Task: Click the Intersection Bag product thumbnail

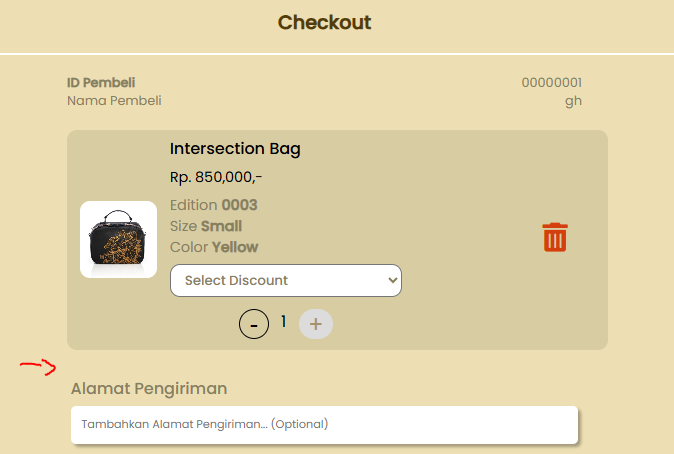Action: pos(118,239)
